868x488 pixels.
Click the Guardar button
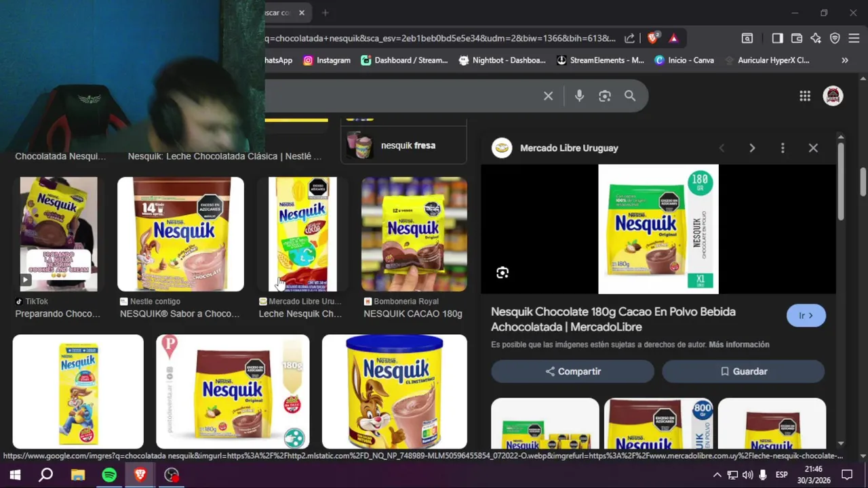pos(743,371)
